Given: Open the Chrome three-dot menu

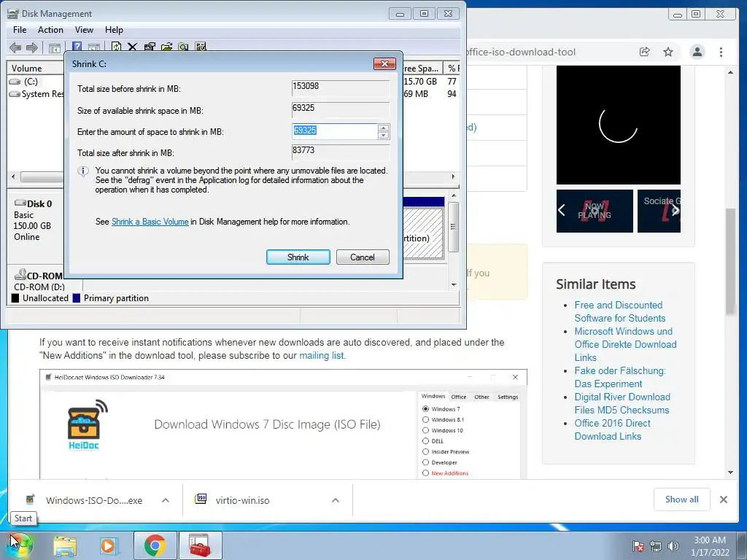Looking at the screenshot, I should pos(721,52).
